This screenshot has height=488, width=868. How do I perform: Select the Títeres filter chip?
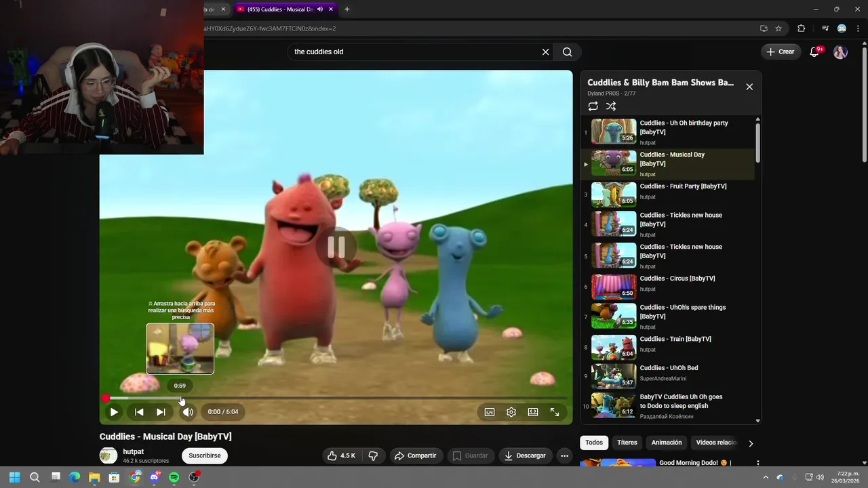pos(627,443)
